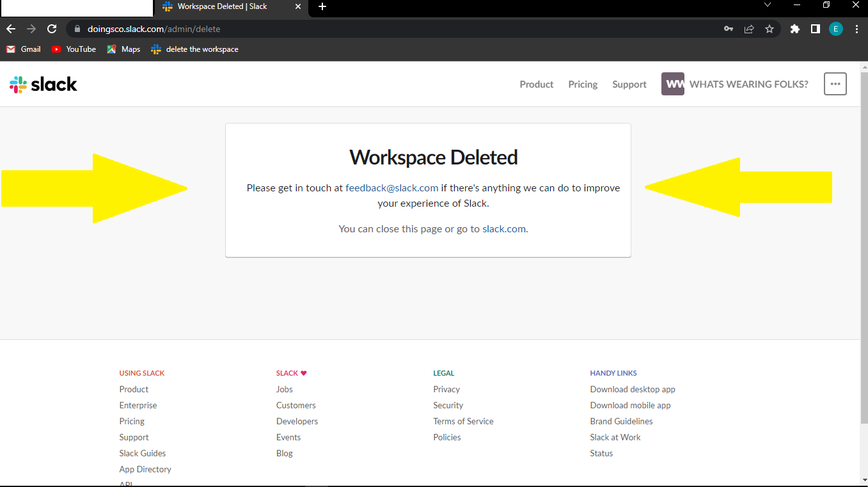Click the Support link in the footer
Viewport: 868px width, 487px height.
click(x=134, y=437)
